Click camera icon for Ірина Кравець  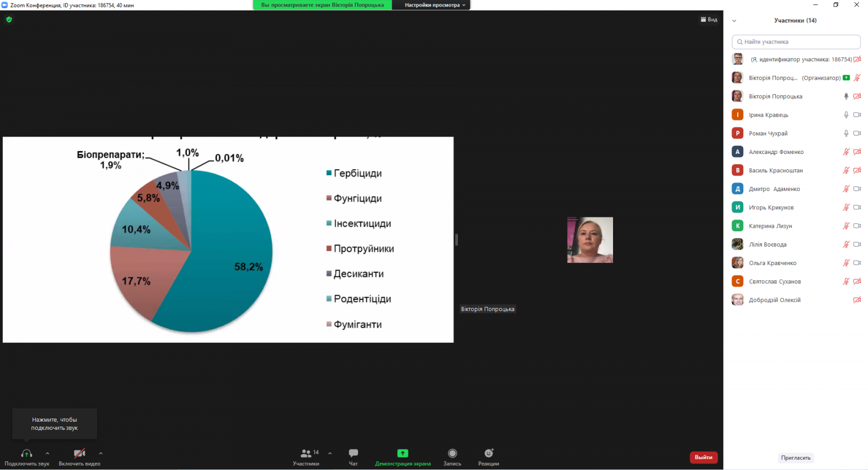click(x=857, y=115)
